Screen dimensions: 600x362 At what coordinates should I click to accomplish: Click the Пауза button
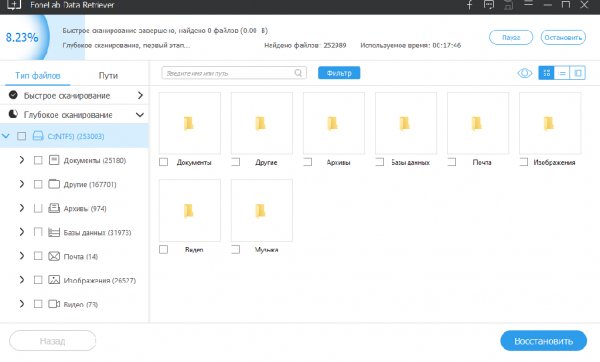click(511, 38)
